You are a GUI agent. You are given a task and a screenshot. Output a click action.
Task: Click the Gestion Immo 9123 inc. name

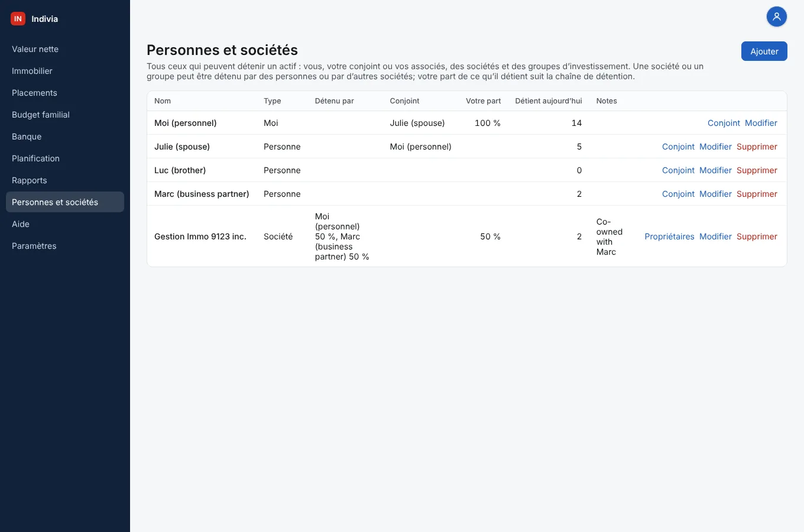click(200, 236)
